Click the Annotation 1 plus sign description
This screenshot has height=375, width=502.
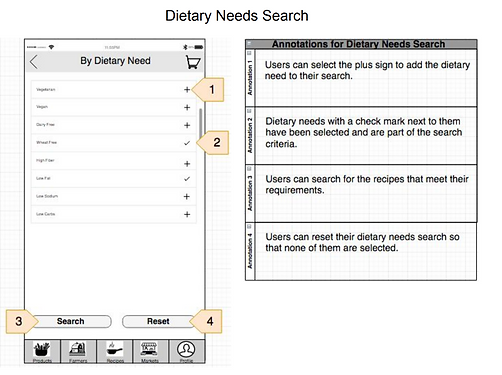367,70
